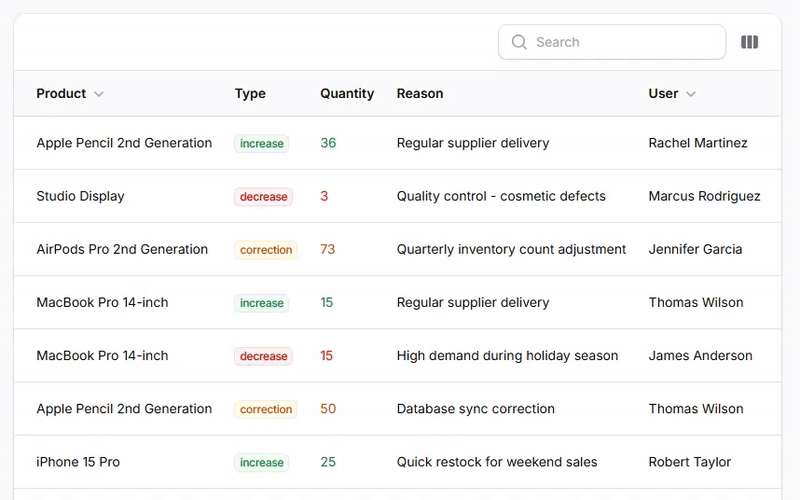This screenshot has width=800, height=500.
Task: Click Quarterly inventory count adjustment reason
Action: [x=511, y=249]
